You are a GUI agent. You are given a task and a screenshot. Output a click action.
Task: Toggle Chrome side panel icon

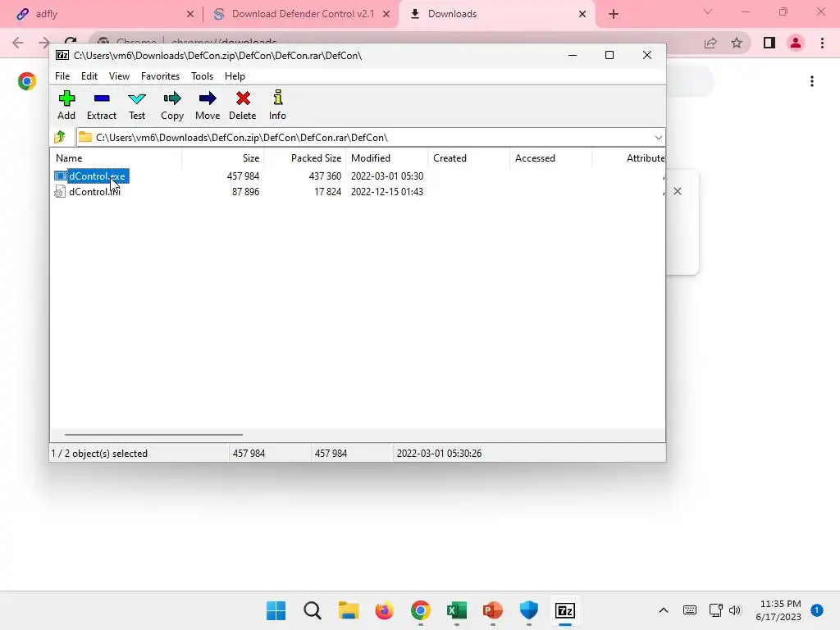point(769,43)
